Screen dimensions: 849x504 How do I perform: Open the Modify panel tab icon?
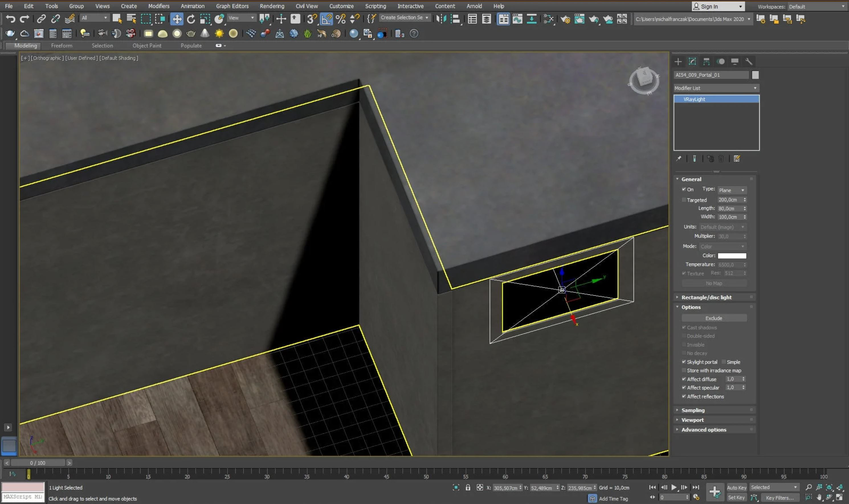pyautogui.click(x=692, y=62)
